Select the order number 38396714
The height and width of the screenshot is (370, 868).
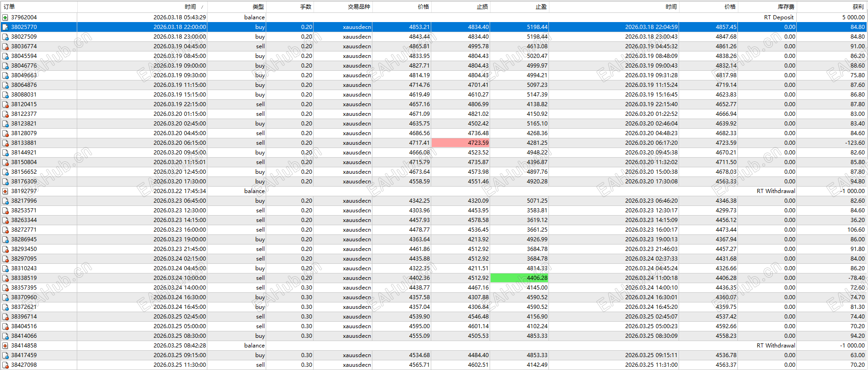point(24,317)
